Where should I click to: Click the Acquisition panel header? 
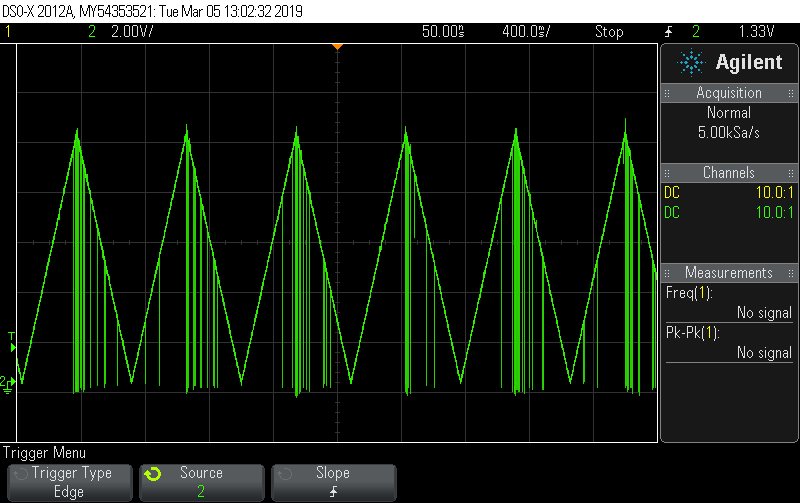tap(729, 93)
